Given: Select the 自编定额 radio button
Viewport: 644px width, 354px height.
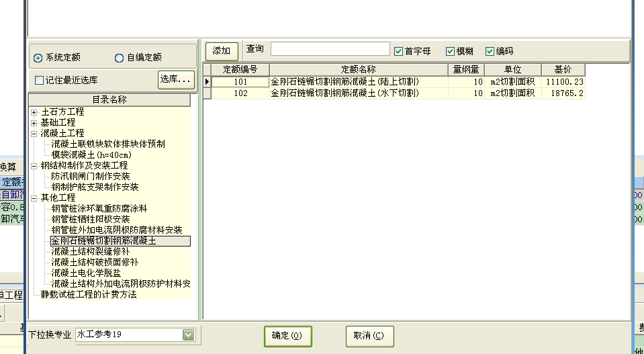Looking at the screenshot, I should 120,58.
